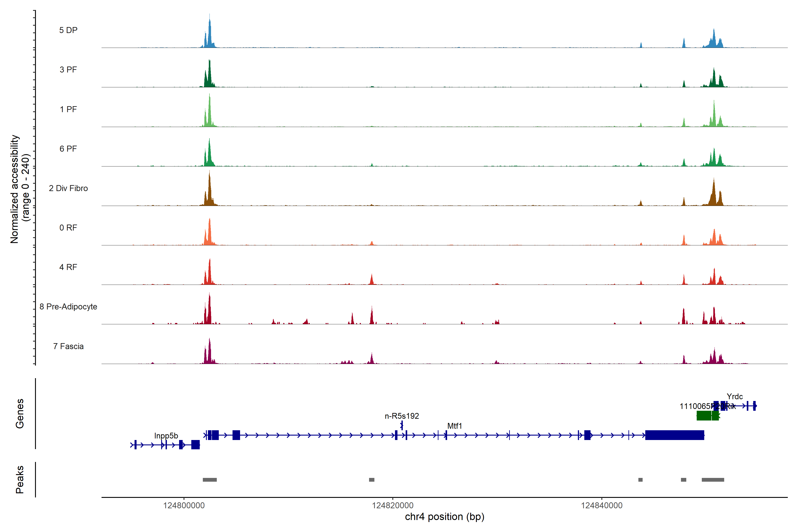Click the 2 Div Fibro track label
This screenshot has height=532, width=798.
point(68,188)
